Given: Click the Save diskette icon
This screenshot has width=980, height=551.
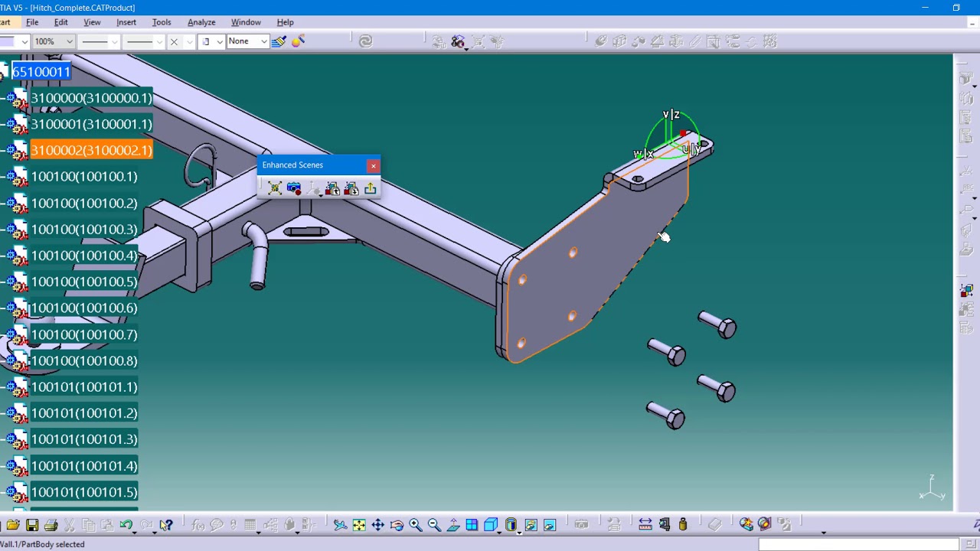Looking at the screenshot, I should pyautogui.click(x=32, y=525).
